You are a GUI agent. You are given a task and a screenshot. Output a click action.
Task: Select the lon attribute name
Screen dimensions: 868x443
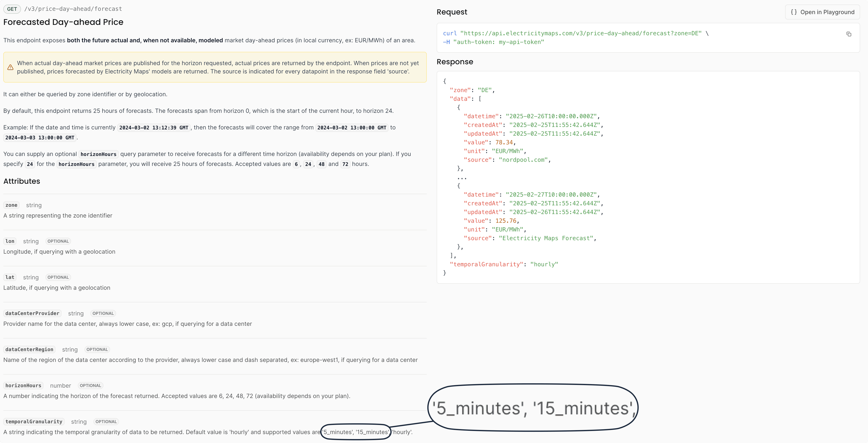10,241
